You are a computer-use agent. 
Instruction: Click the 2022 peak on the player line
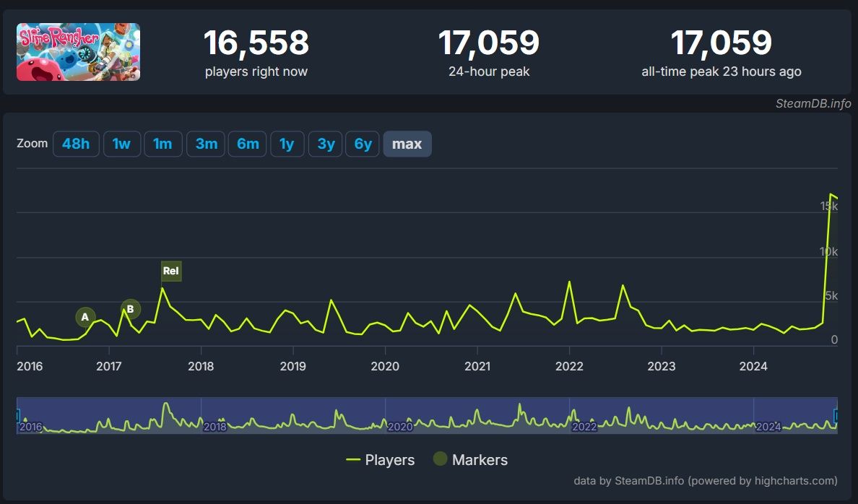pyautogui.click(x=569, y=282)
